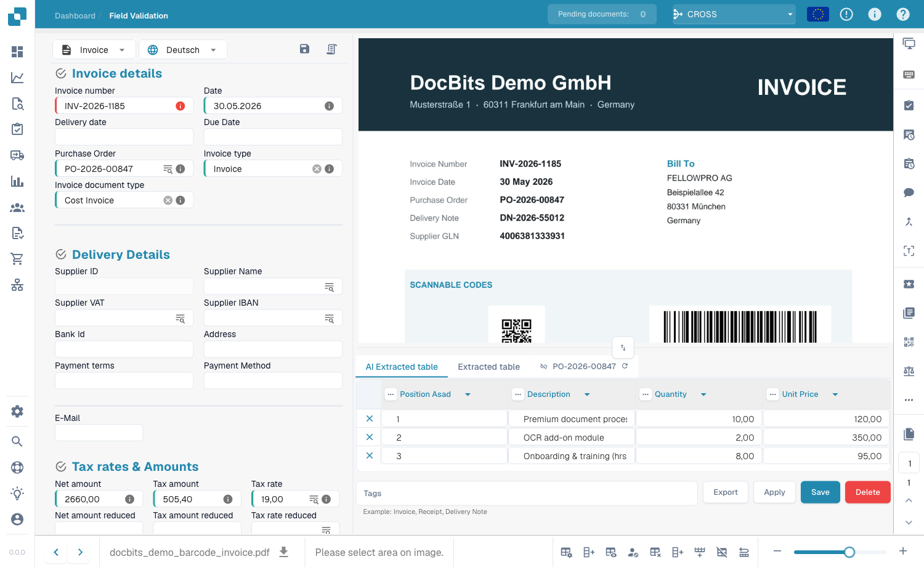Click the search magnifier sidebar icon
The image size is (924, 567).
[x=17, y=441]
